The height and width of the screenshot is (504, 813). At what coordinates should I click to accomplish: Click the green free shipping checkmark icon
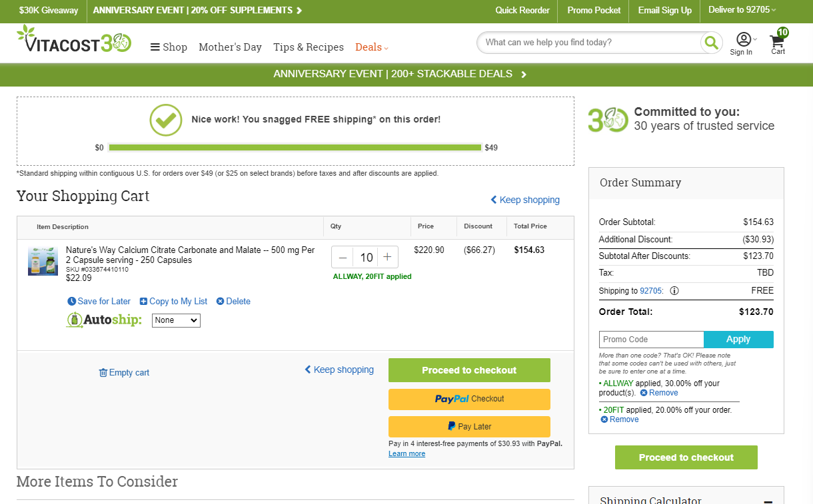[166, 120]
